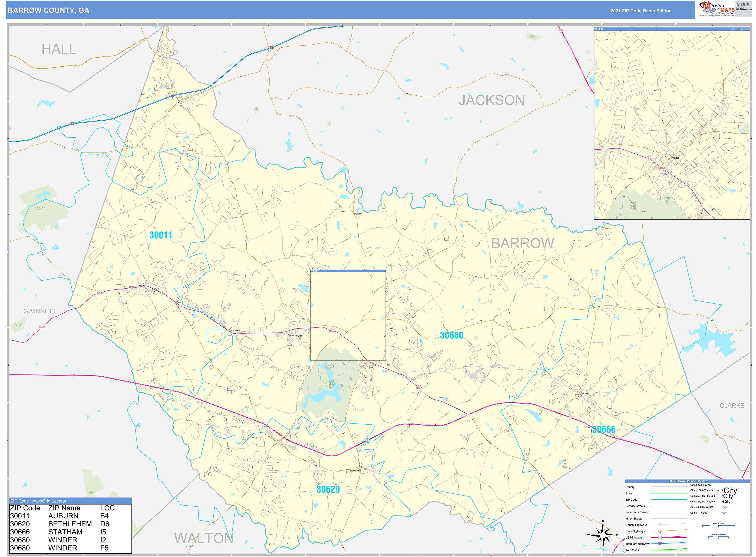Click the Whistleville town label on map
The height and width of the screenshot is (557, 756).
235,330
